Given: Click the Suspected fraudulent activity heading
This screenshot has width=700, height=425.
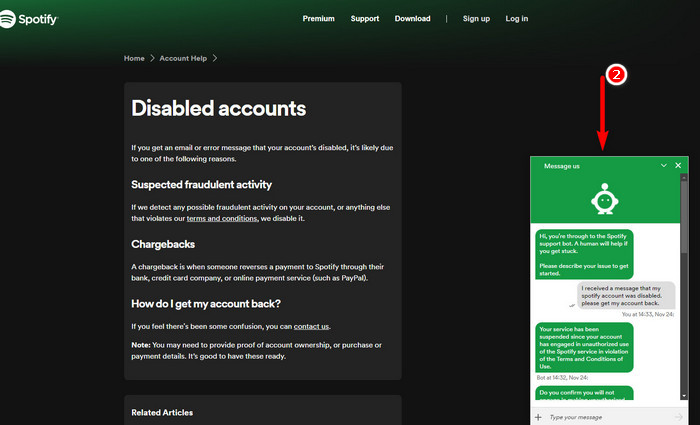Looking at the screenshot, I should pos(201,185).
